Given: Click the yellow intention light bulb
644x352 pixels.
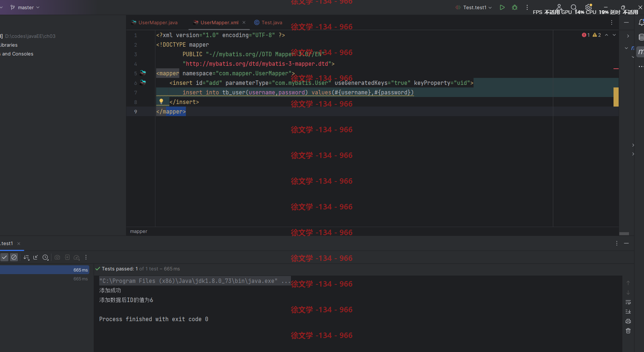Looking at the screenshot, I should click(161, 101).
